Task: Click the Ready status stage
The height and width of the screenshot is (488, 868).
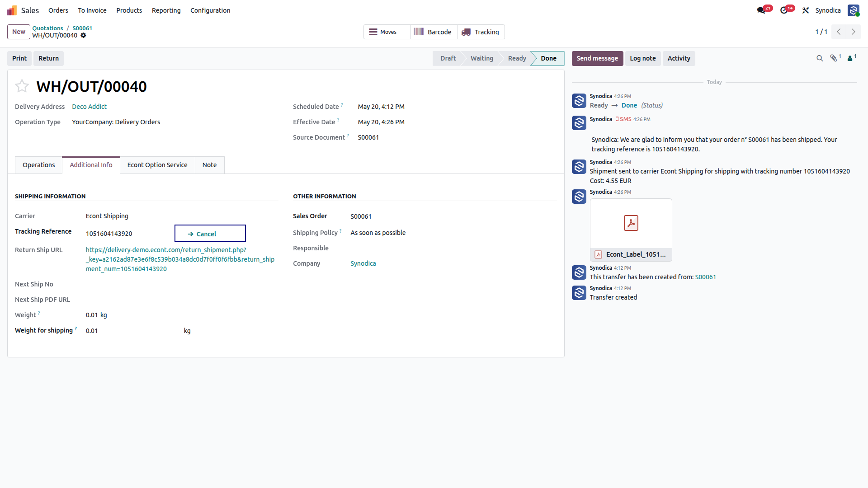Action: point(517,58)
